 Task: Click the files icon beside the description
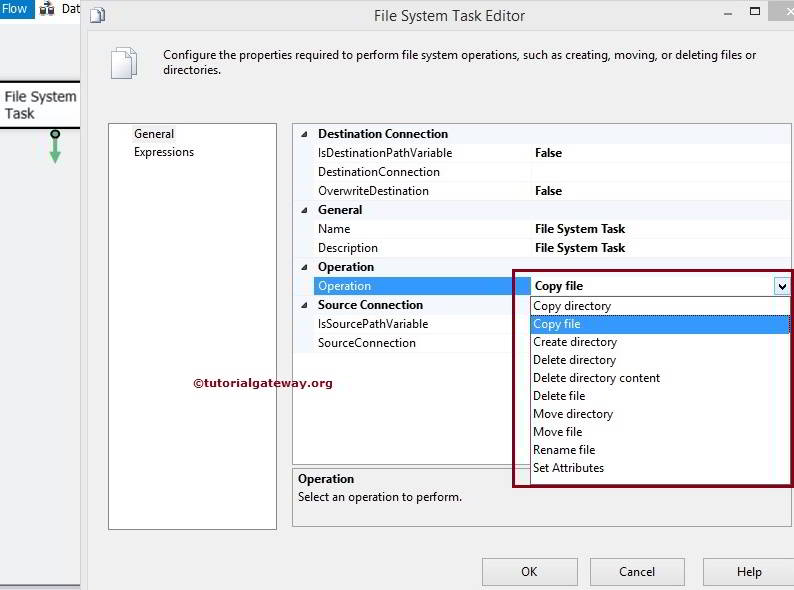[x=123, y=63]
